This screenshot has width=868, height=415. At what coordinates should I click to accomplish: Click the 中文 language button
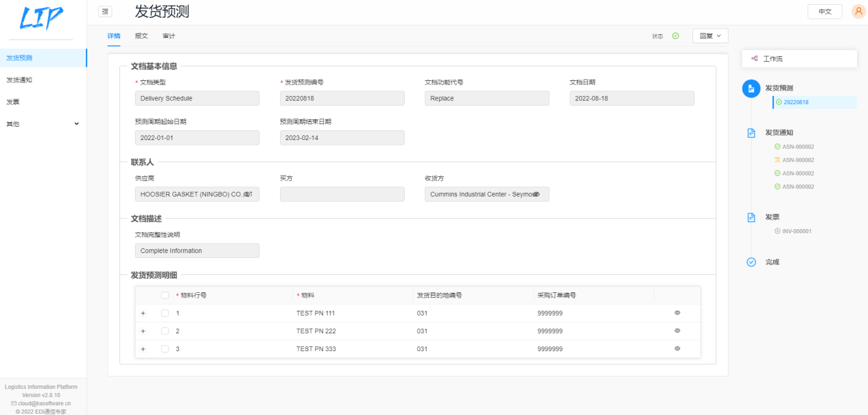point(825,12)
